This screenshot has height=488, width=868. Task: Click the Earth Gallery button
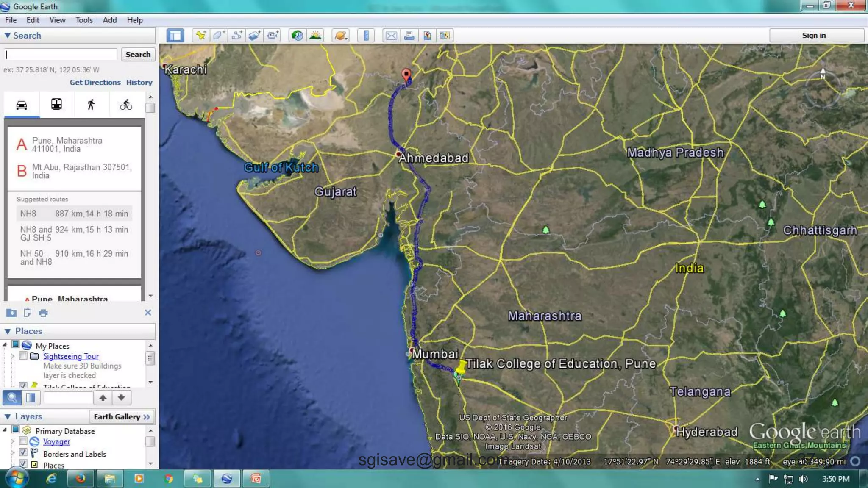tap(122, 416)
